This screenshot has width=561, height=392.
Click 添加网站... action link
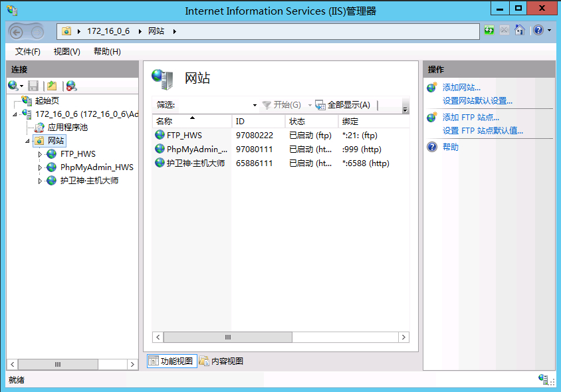tap(461, 88)
